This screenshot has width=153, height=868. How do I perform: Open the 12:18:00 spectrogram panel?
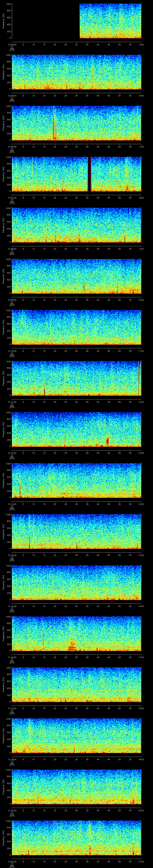coord(77,736)
